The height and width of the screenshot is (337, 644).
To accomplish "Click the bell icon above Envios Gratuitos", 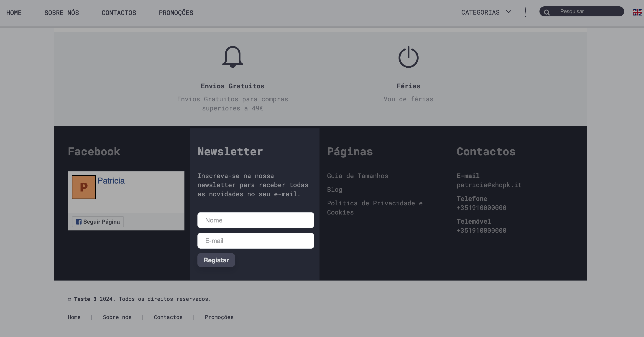I will 233,57.
